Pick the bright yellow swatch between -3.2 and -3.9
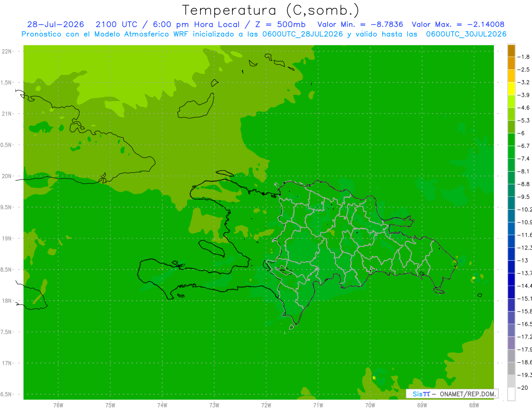The height and width of the screenshot is (411, 532). pyautogui.click(x=511, y=89)
